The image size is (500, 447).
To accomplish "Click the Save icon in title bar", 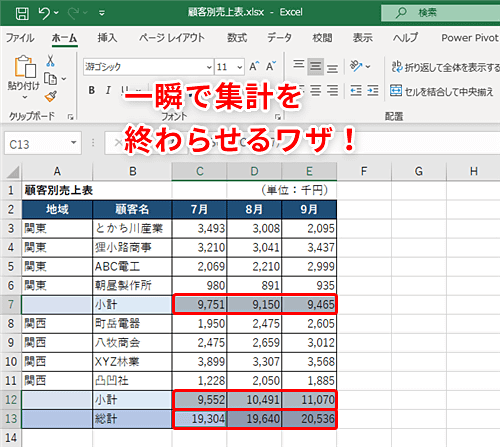I will (x=22, y=13).
